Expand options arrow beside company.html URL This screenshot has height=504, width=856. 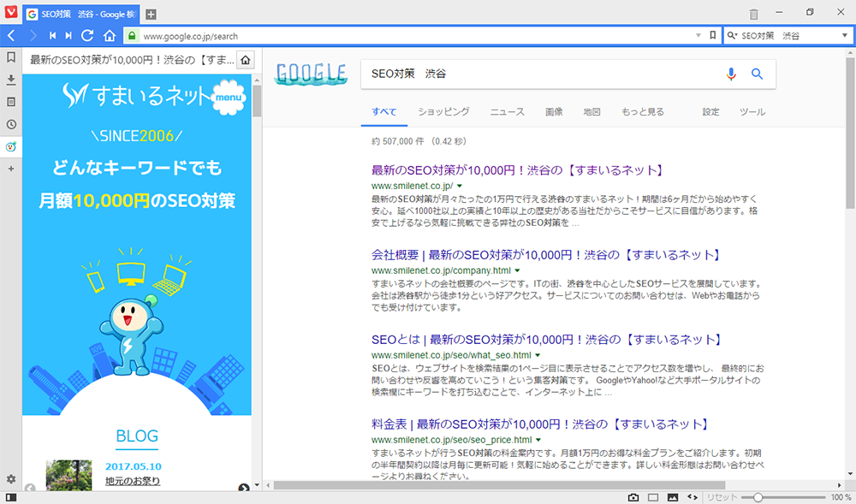[x=518, y=270]
